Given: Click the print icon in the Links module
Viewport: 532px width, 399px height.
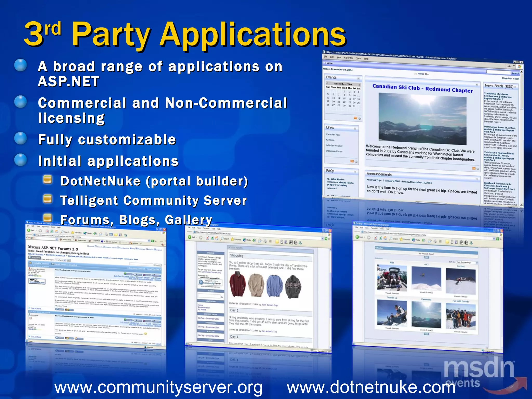Looking at the screenshot, I should click(356, 162).
